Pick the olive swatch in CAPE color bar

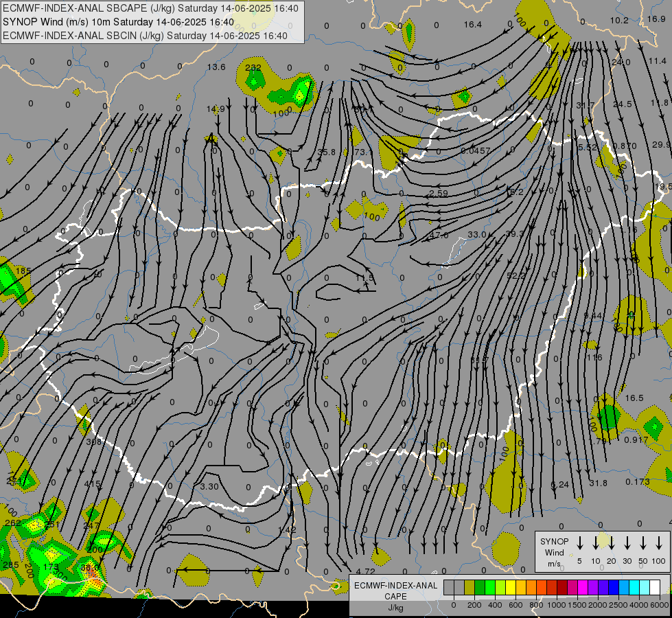click(x=470, y=588)
